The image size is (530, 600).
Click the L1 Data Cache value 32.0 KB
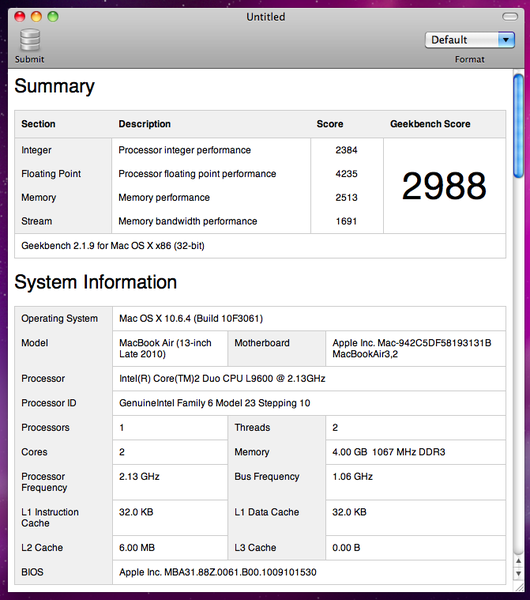pos(349,512)
